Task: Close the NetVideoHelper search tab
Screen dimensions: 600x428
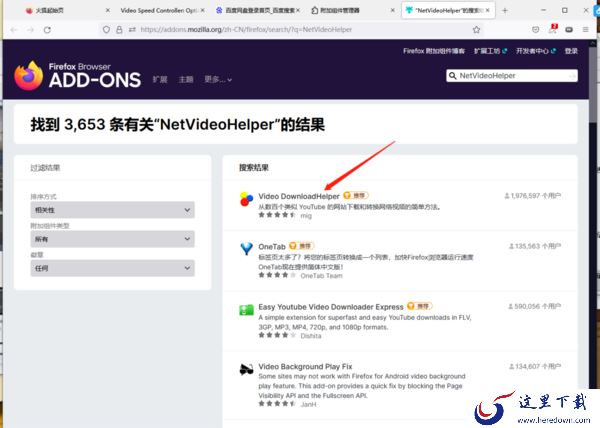Action: [x=488, y=10]
